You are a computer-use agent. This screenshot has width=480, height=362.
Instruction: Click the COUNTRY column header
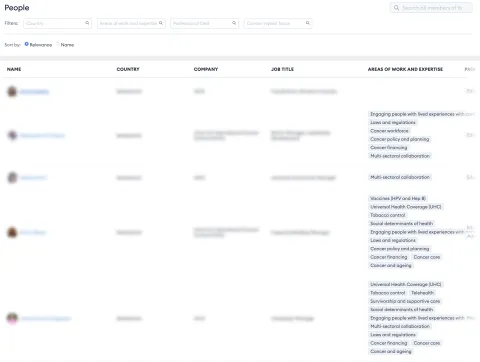(128, 69)
